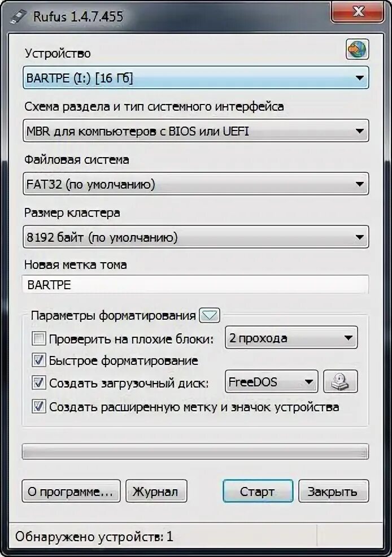Open the 2 прохода passes dropdown
The image size is (392, 557).
tap(291, 337)
